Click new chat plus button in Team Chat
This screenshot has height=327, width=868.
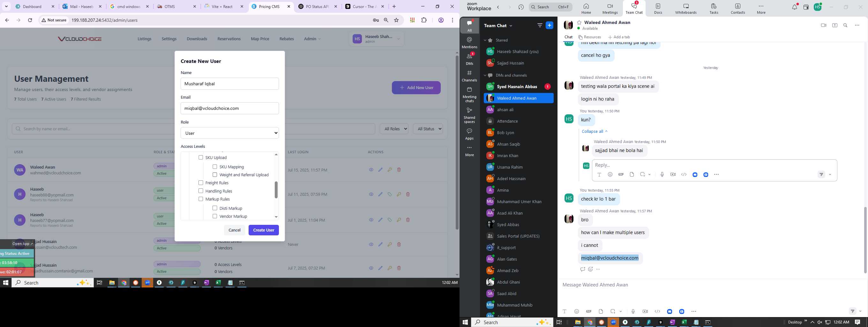[549, 25]
